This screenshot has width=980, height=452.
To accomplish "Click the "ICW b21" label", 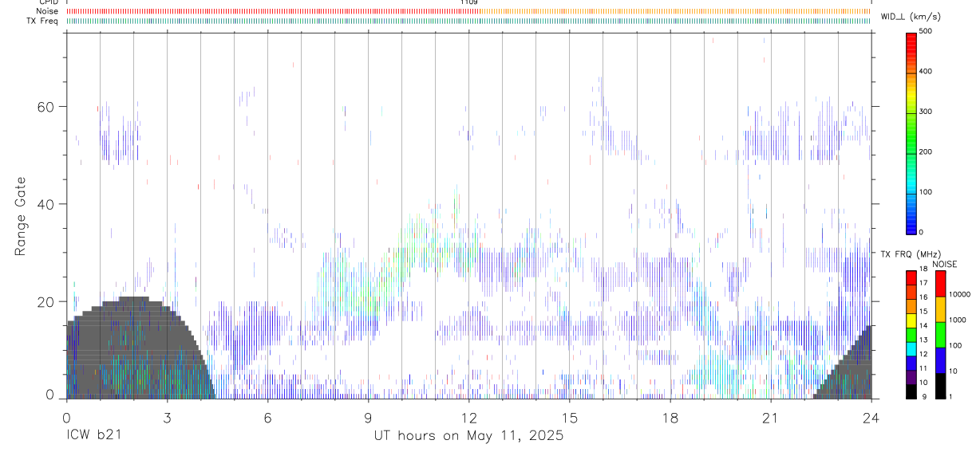I will click(x=93, y=435).
